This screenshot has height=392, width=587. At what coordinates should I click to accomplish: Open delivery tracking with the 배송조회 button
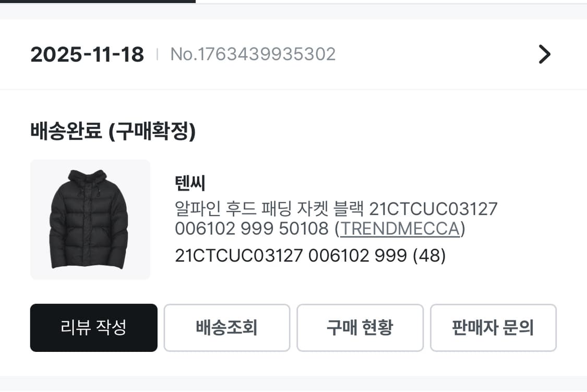click(x=227, y=328)
